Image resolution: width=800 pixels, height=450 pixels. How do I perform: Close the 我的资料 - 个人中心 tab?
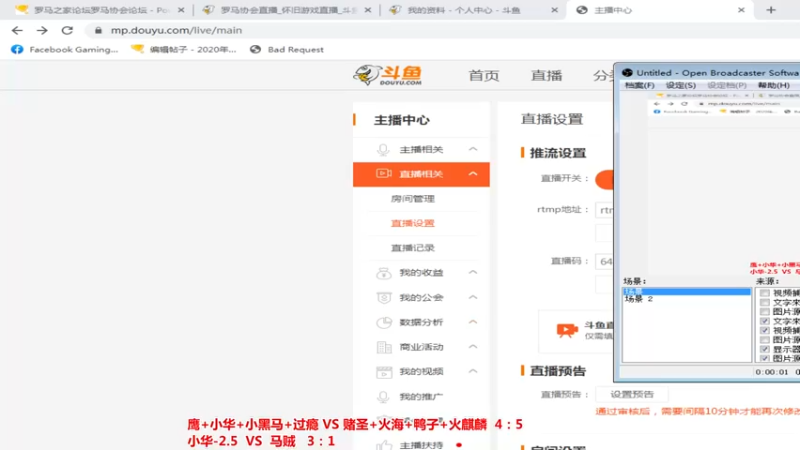pyautogui.click(x=555, y=10)
